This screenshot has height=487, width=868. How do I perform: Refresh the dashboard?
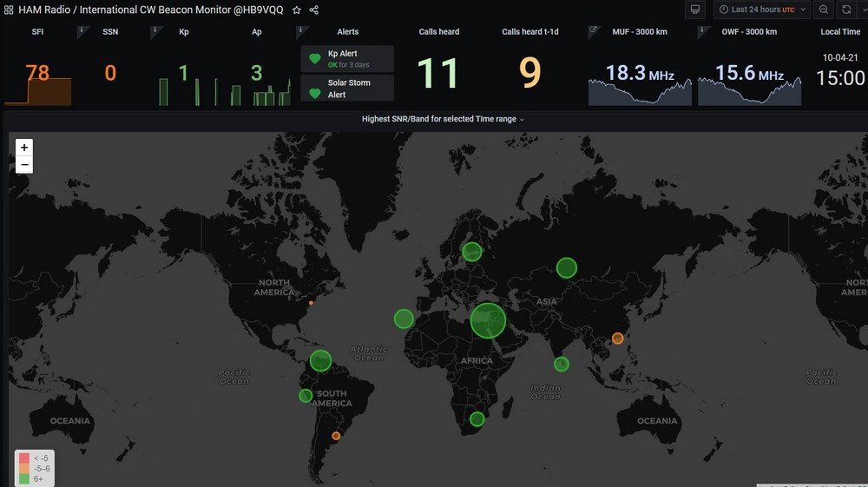(846, 10)
